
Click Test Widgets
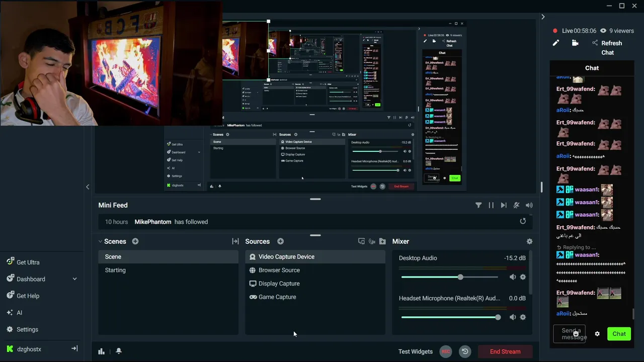416,351
